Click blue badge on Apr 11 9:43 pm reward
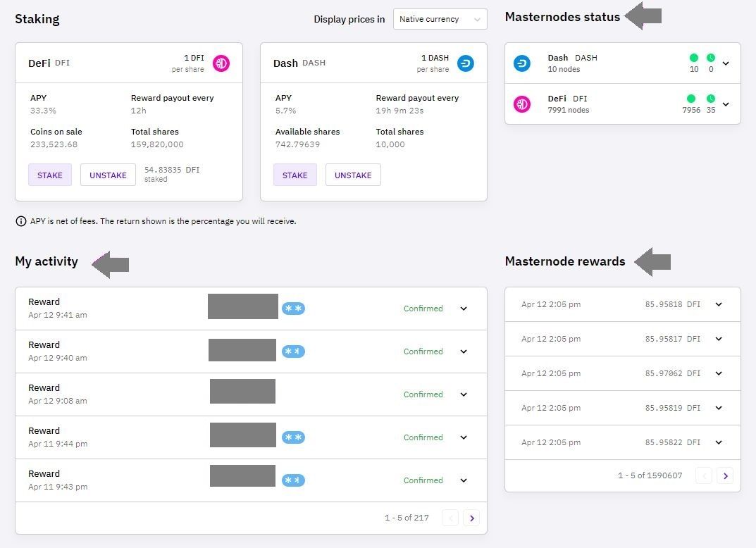 click(x=293, y=480)
